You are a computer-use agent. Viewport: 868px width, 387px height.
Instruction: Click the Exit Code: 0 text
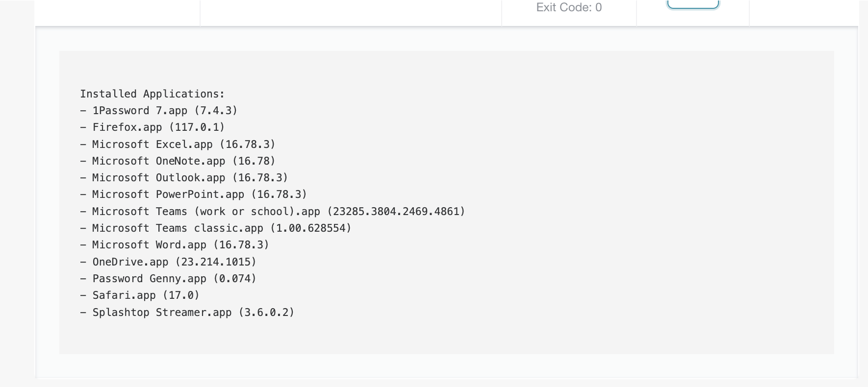[x=569, y=7]
